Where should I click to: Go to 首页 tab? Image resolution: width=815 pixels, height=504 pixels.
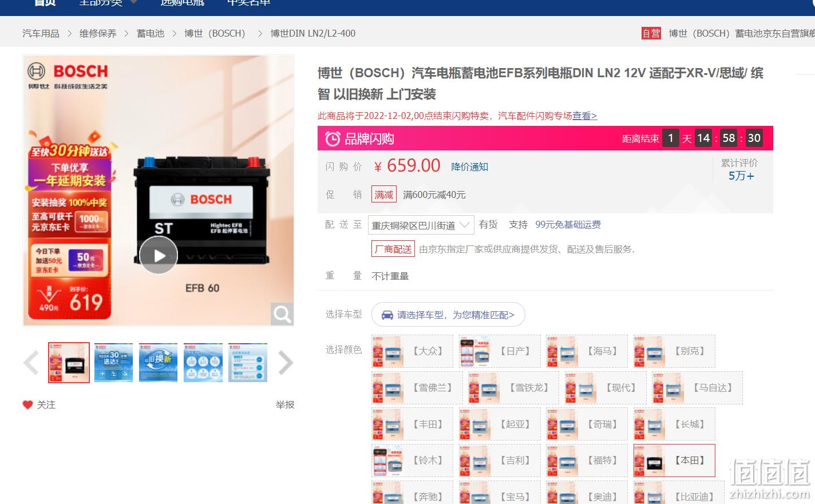point(45,3)
